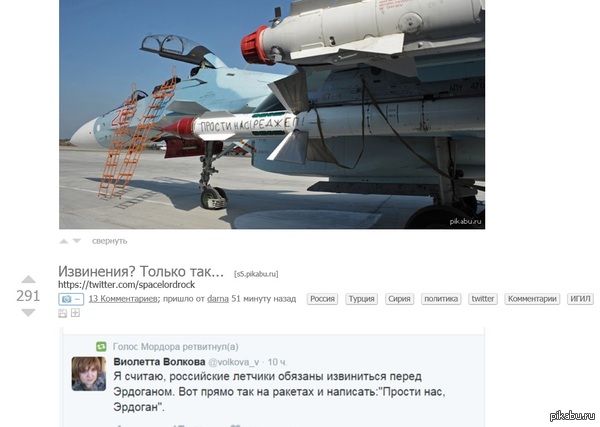Viewport: 600px width, 427px height.
Task: Click the plus square icon under the post
Action: [x=75, y=313]
